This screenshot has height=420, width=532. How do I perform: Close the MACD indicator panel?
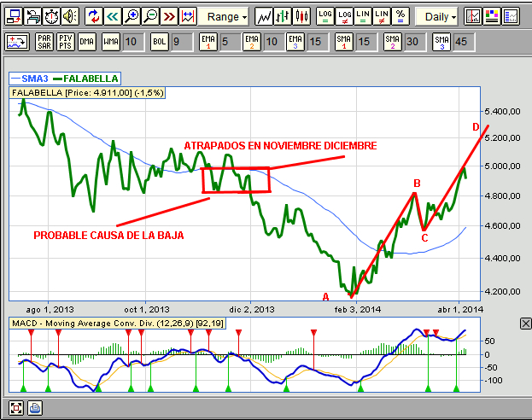[525, 324]
